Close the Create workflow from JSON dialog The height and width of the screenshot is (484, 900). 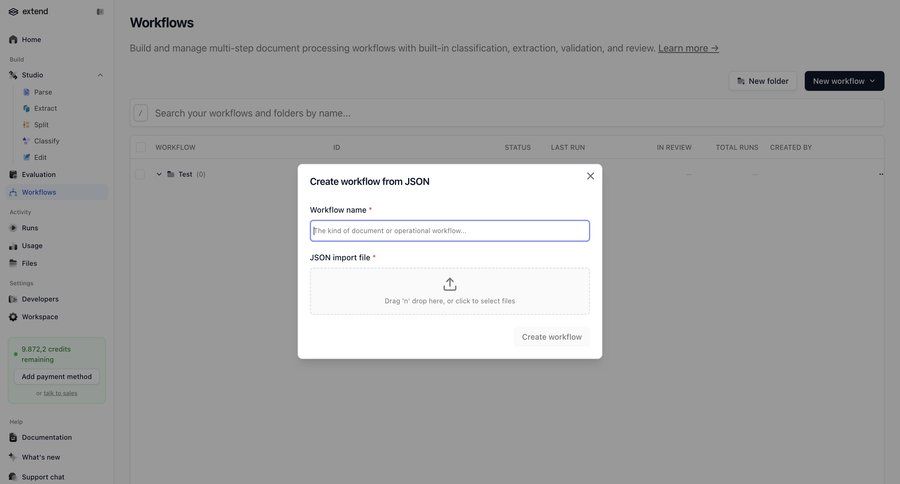coord(590,176)
